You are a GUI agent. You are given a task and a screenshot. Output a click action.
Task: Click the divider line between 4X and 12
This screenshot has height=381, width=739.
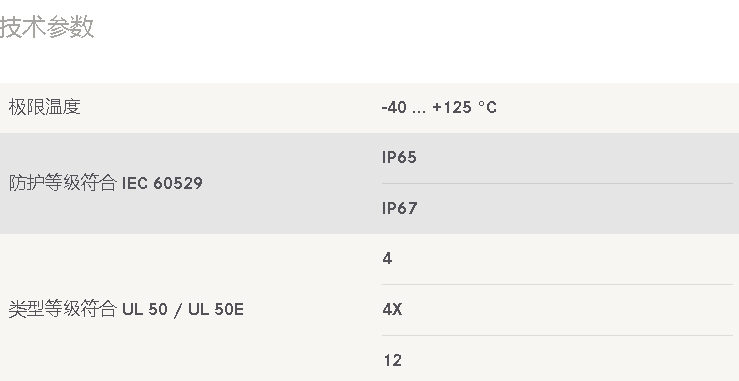tap(557, 335)
